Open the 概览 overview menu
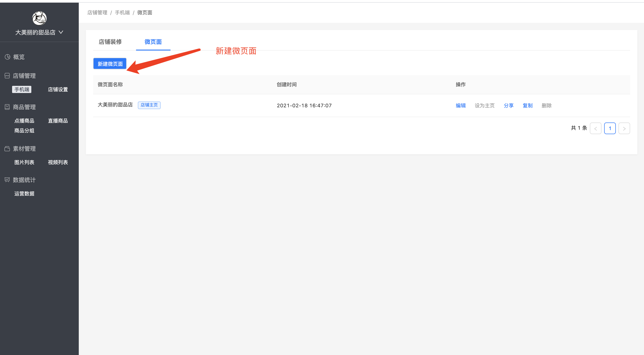Image resolution: width=644 pixels, height=355 pixels. tap(19, 57)
